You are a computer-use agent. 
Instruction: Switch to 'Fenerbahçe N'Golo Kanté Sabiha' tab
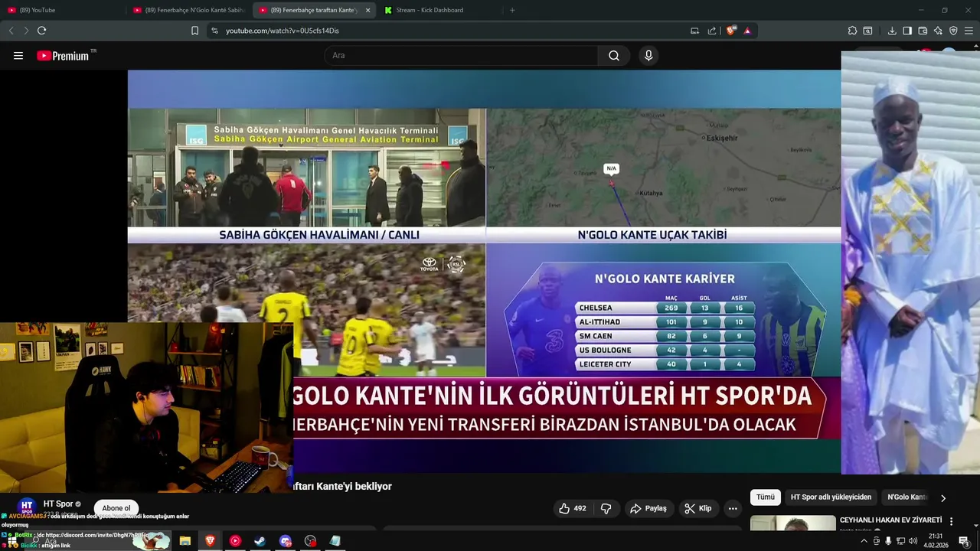coord(188,10)
